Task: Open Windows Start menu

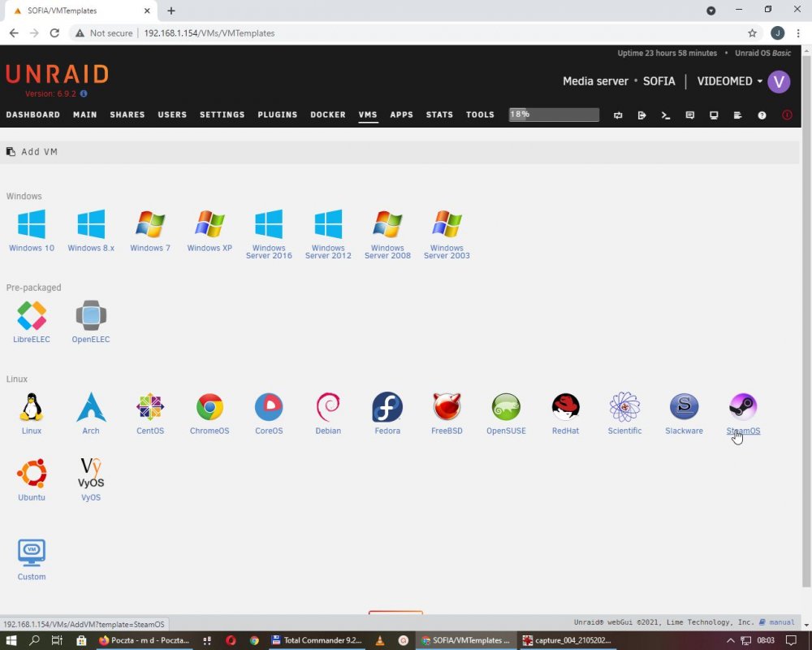Action: (11, 640)
